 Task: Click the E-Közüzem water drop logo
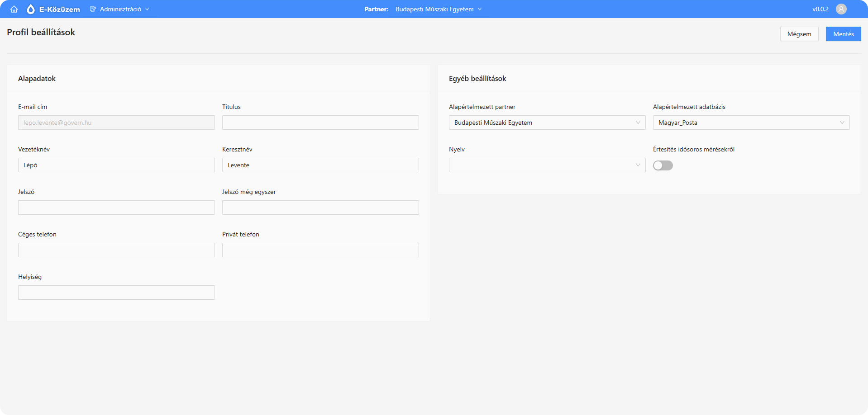(31, 9)
